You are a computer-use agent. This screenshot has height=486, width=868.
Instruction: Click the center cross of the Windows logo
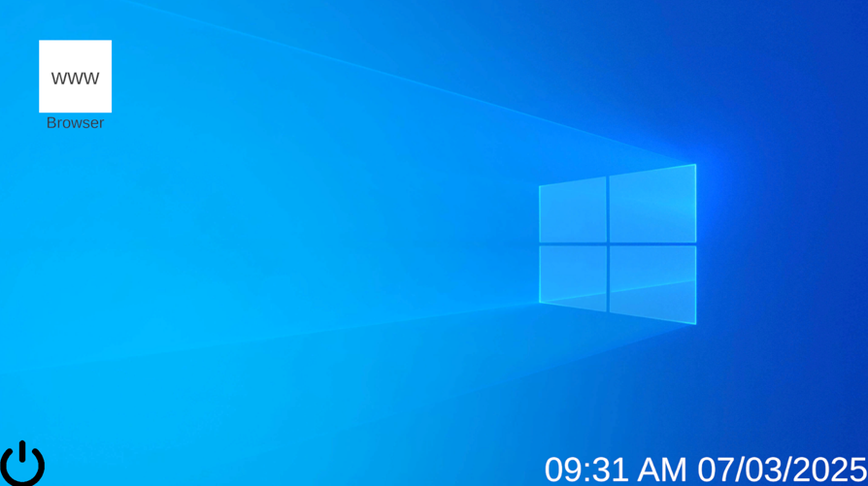(x=608, y=244)
